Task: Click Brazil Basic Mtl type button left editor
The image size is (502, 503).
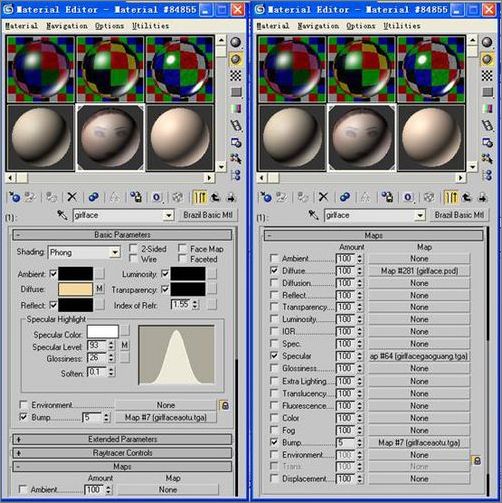Action: click(x=208, y=215)
